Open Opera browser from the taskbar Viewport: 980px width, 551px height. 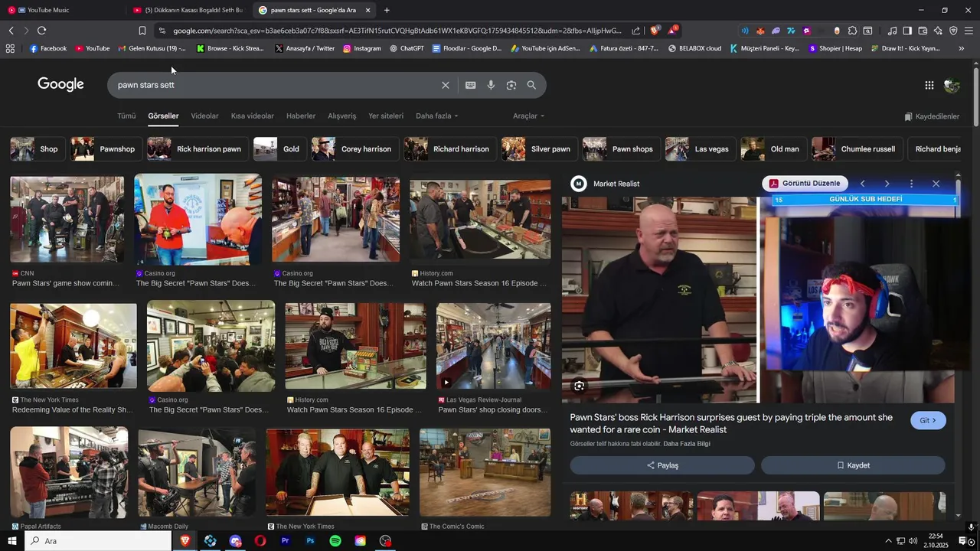tap(260, 541)
